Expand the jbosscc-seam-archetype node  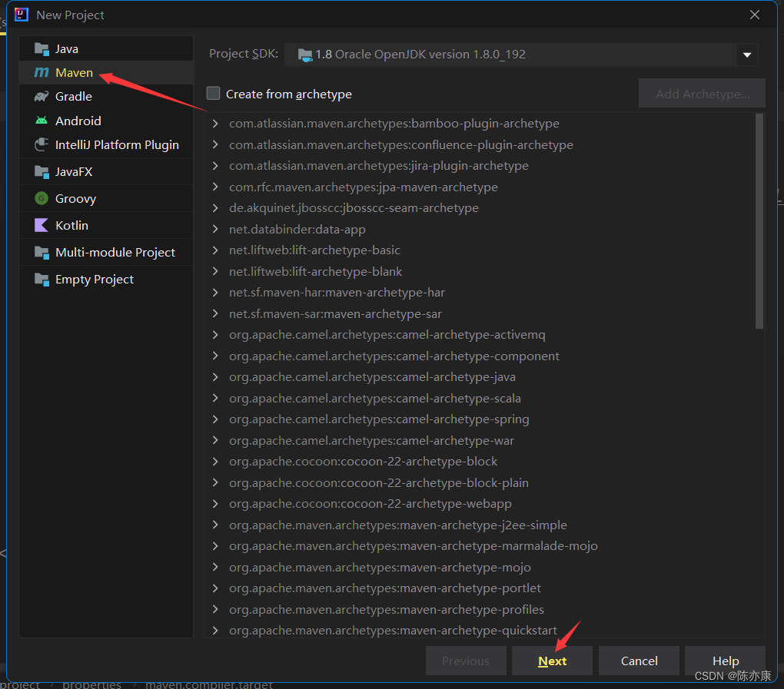pyautogui.click(x=215, y=208)
